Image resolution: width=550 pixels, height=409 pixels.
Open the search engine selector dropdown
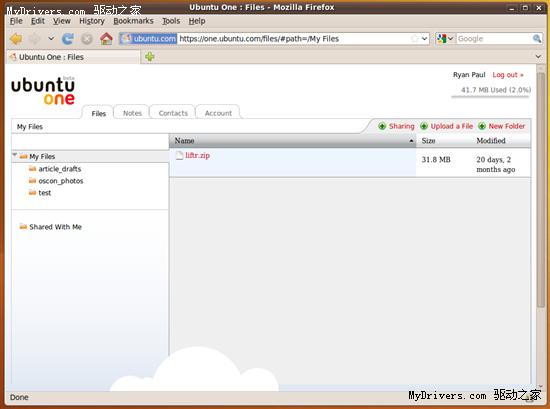coord(445,39)
